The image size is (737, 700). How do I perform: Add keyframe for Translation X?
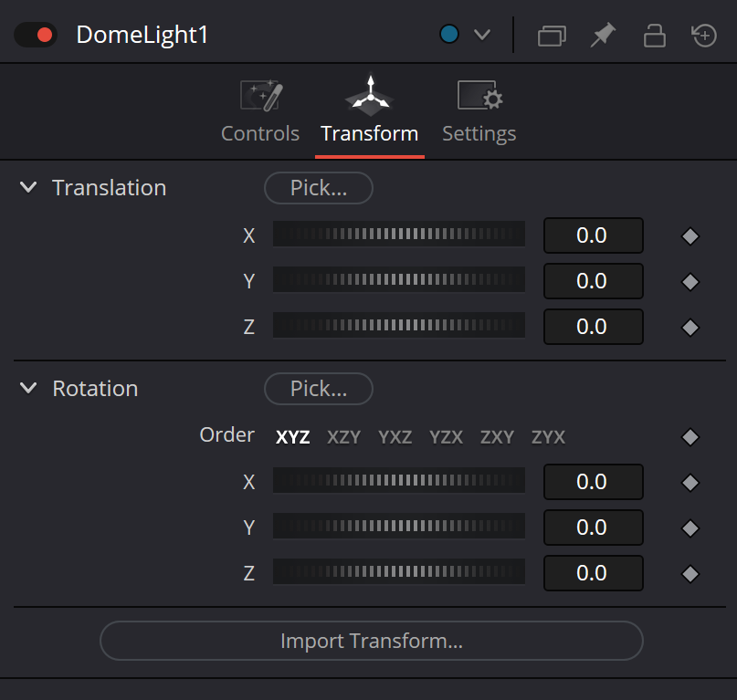click(x=690, y=236)
